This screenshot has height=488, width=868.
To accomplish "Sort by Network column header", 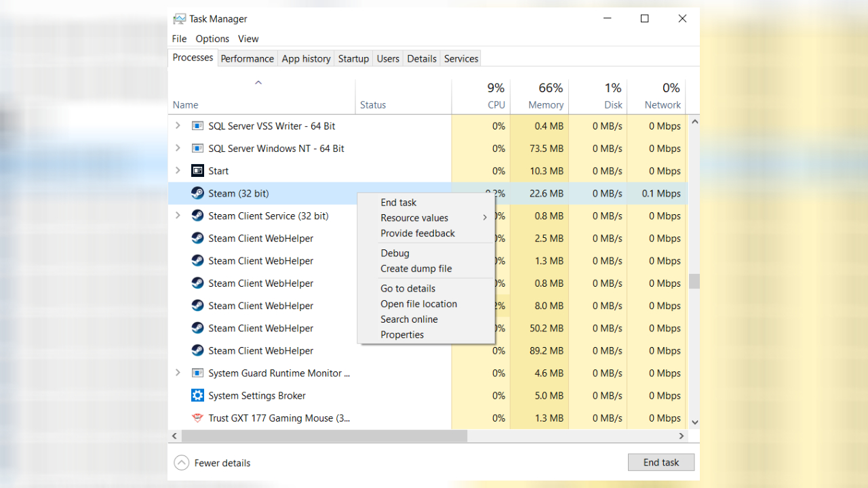I will (656, 97).
